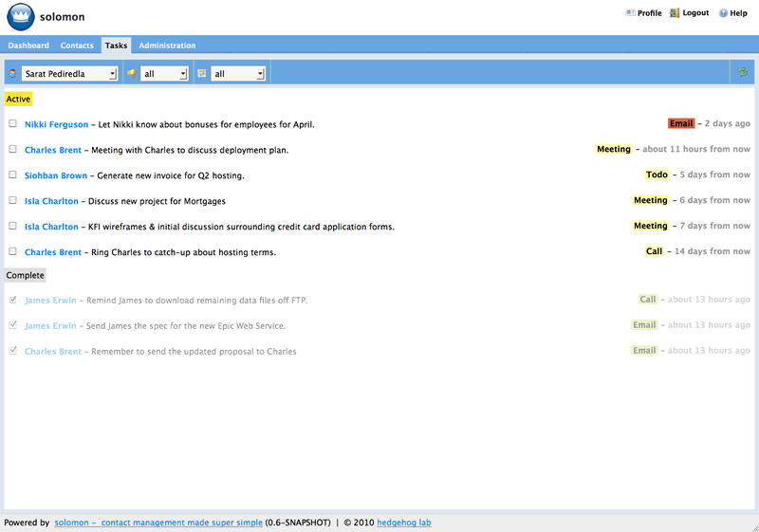Uncheck the updated proposal task

pyautogui.click(x=13, y=351)
